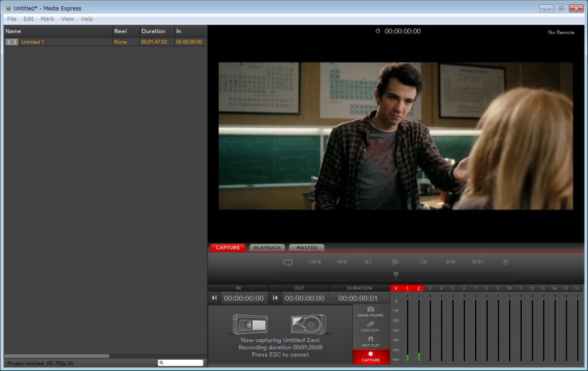This screenshot has height=371, width=588.
Task: Click the fast forward button
Action: pyautogui.click(x=451, y=262)
